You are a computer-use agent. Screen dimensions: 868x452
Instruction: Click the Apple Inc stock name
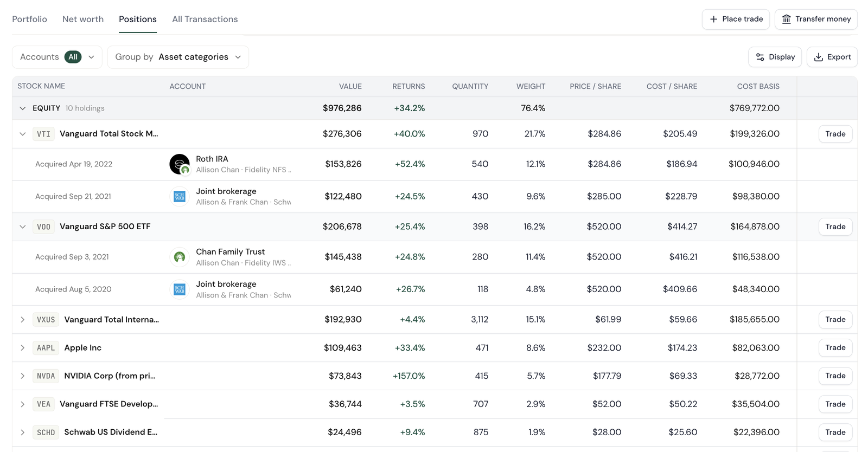click(82, 348)
